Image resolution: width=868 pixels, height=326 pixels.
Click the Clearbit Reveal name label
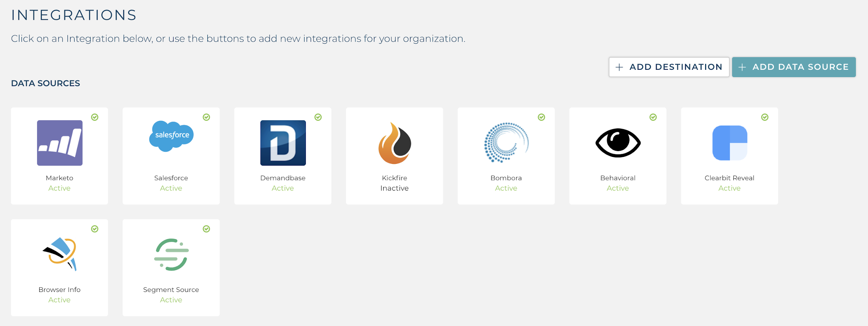730,178
